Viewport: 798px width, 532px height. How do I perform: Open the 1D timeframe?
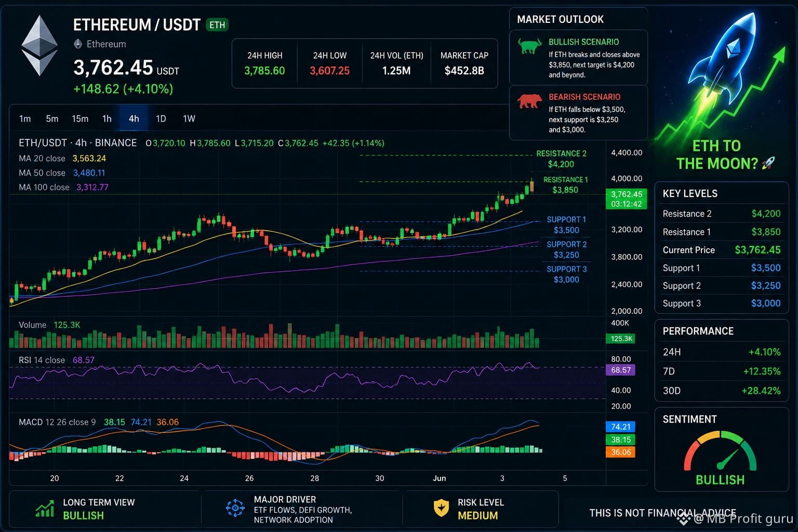tap(161, 118)
